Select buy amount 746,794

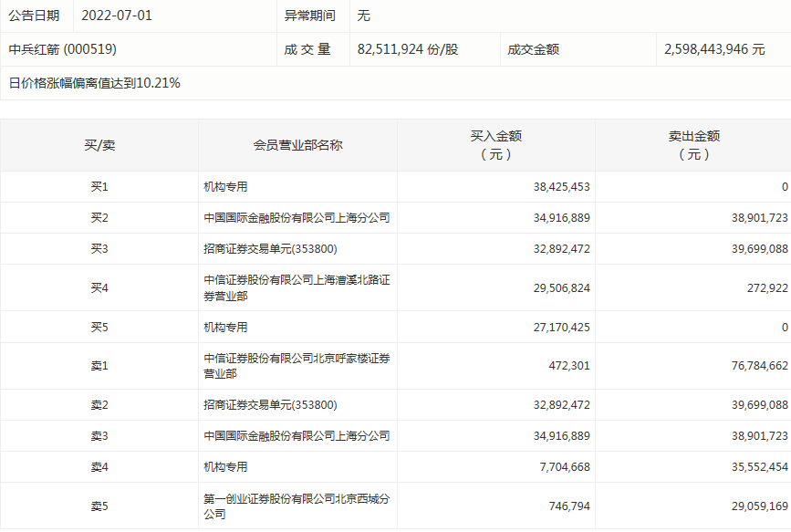click(x=569, y=506)
